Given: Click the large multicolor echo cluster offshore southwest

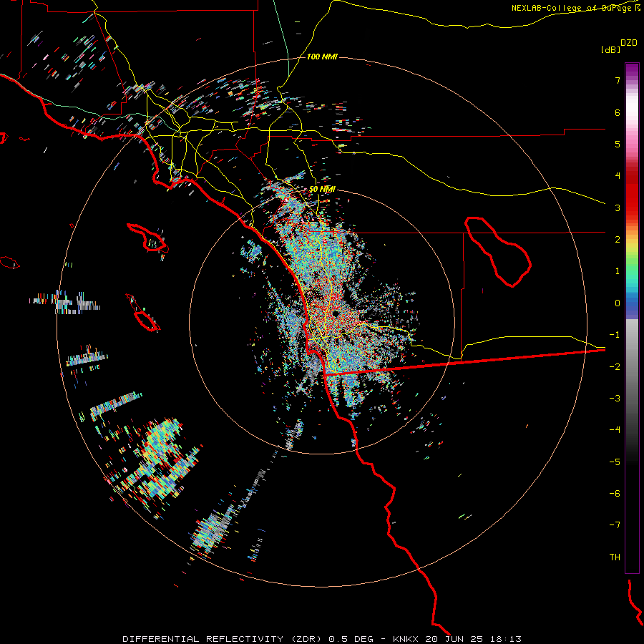Looking at the screenshot, I should pos(158,460).
